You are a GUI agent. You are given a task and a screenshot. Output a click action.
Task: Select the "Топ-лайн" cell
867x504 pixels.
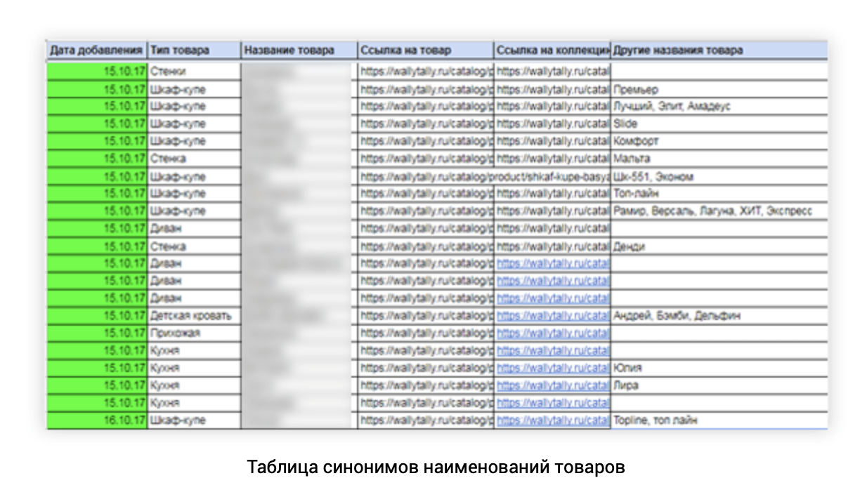coord(719,193)
